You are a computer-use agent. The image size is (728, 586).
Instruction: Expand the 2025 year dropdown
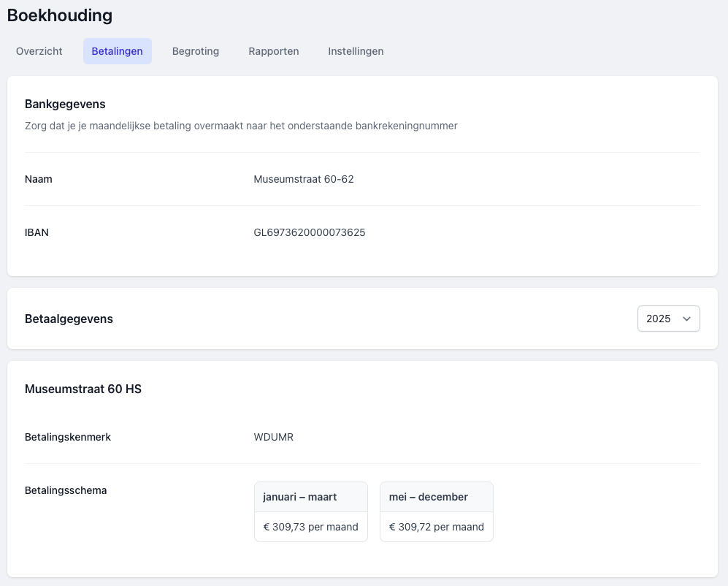(x=668, y=319)
